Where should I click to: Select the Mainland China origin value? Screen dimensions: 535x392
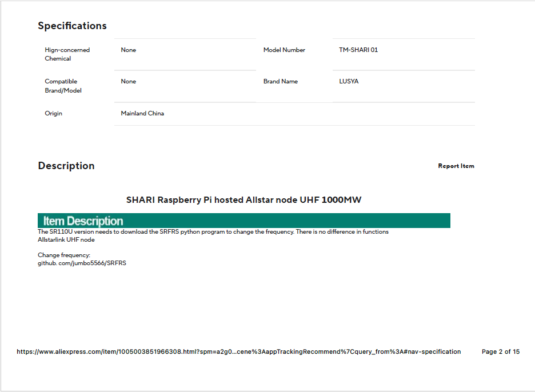(142, 114)
